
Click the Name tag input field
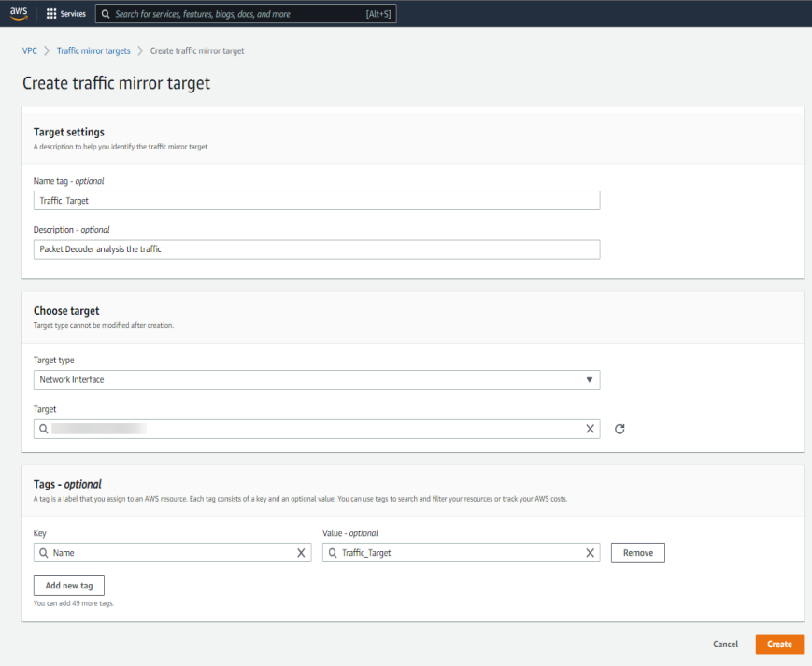pyautogui.click(x=317, y=201)
